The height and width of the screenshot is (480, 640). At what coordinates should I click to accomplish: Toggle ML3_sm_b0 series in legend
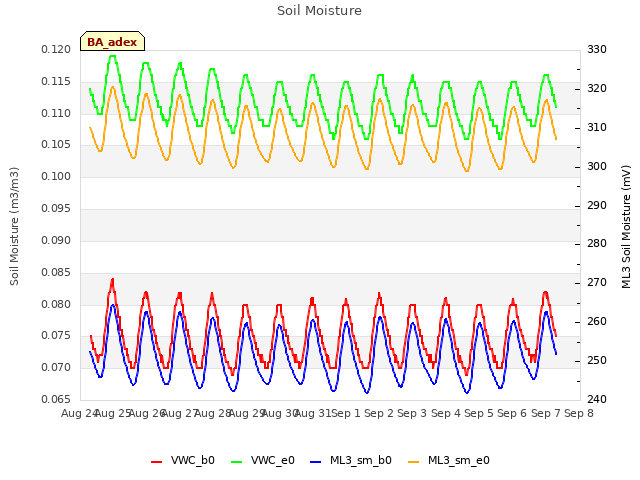pos(351,461)
